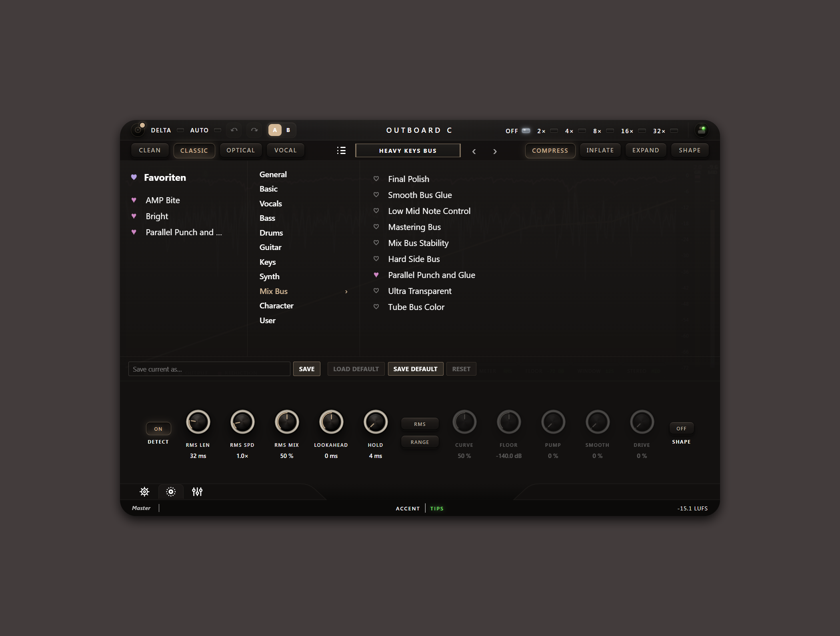Viewport: 840px width, 636px height.
Task: Open the mixer sliders icon
Action: (197, 492)
